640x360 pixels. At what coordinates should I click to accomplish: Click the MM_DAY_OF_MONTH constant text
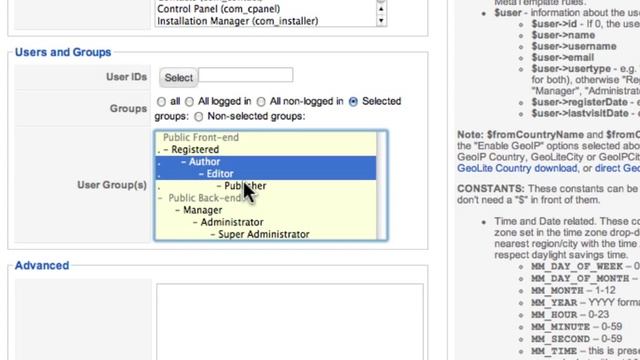coord(580,278)
